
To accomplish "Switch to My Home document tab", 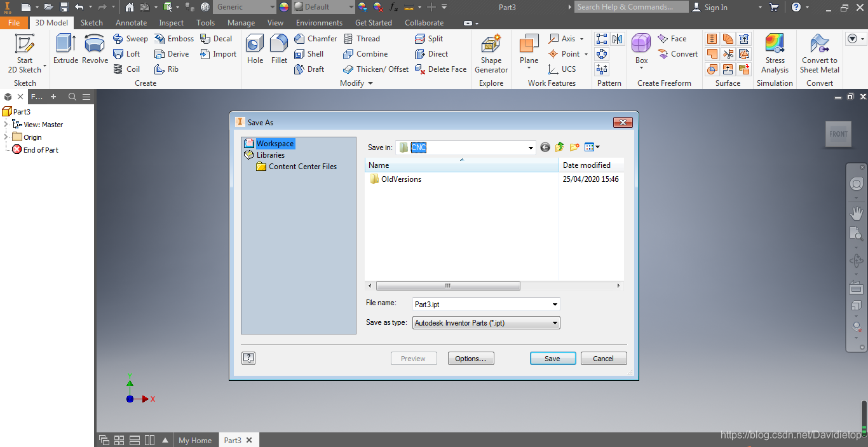I will [195, 440].
